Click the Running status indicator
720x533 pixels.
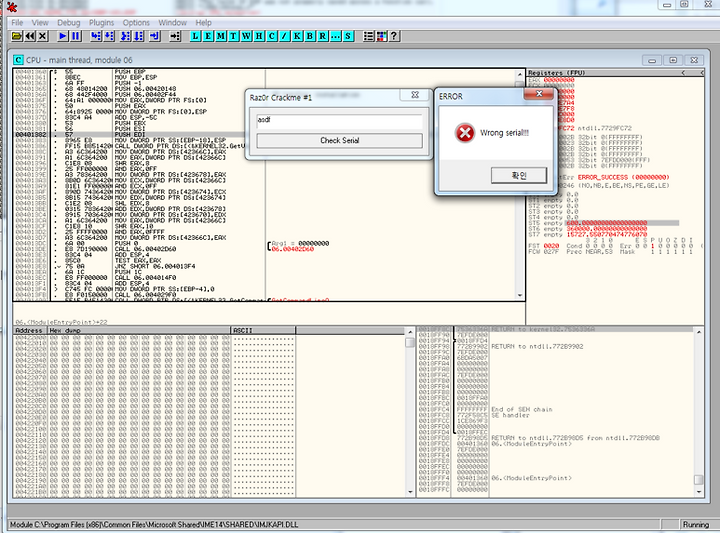click(x=696, y=524)
